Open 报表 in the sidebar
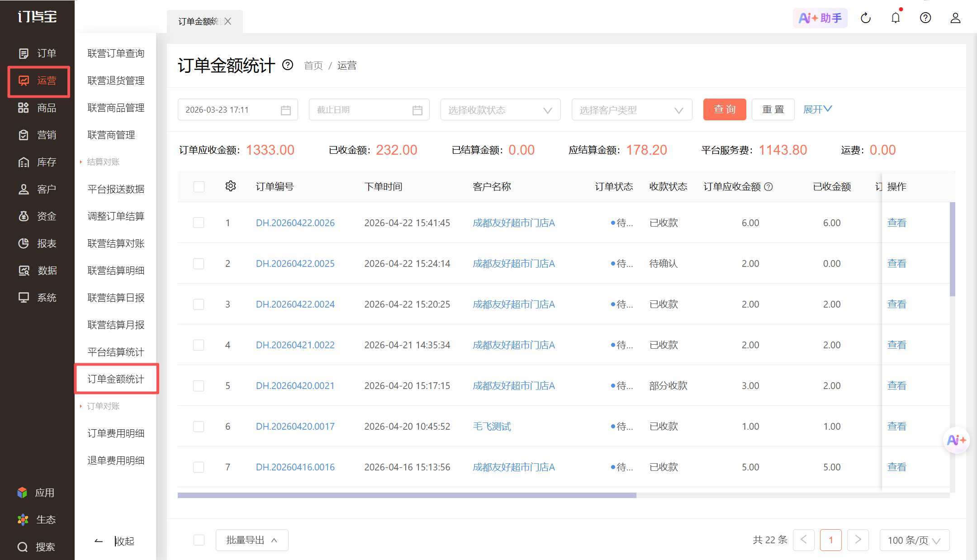Image resolution: width=977 pixels, height=560 pixels. point(38,243)
